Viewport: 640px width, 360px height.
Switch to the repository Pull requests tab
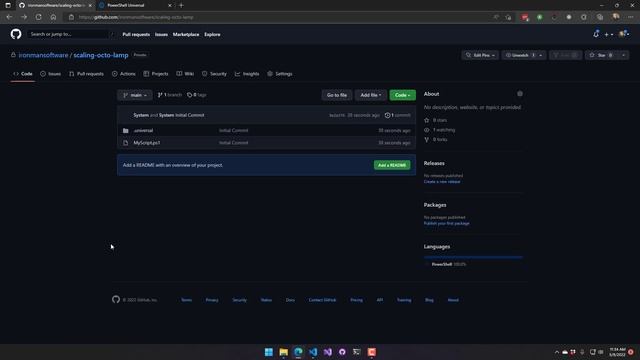coord(86,74)
